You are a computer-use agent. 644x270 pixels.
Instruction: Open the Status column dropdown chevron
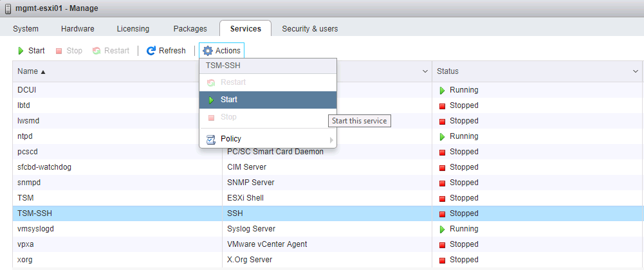pyautogui.click(x=635, y=71)
